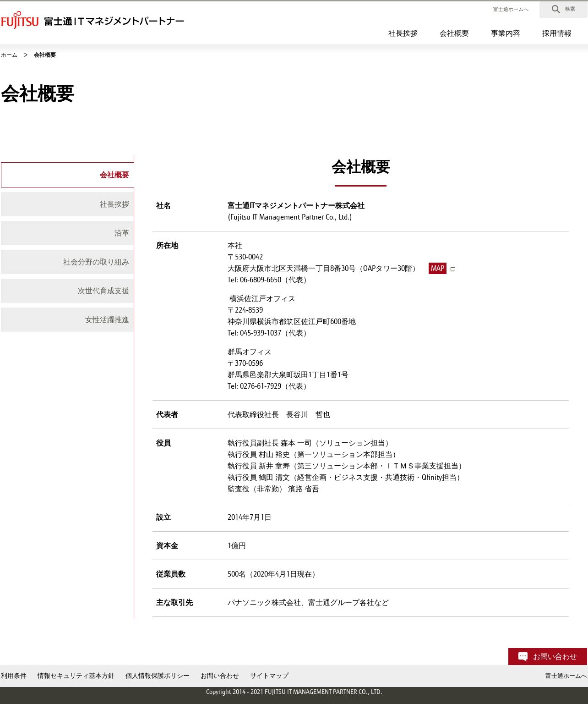This screenshot has width=588, height=704.
Task: Open the footer 富士通ホームへ link
Action: click(566, 676)
